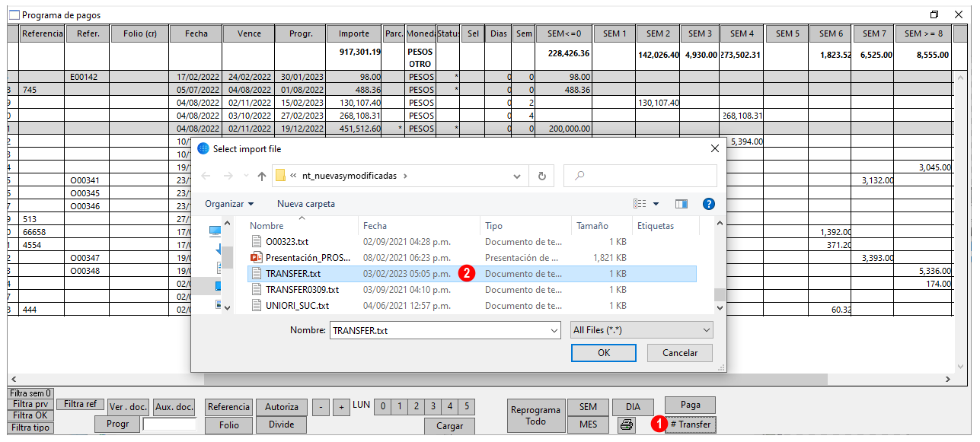Click the E00142 reference cell

coord(87,77)
